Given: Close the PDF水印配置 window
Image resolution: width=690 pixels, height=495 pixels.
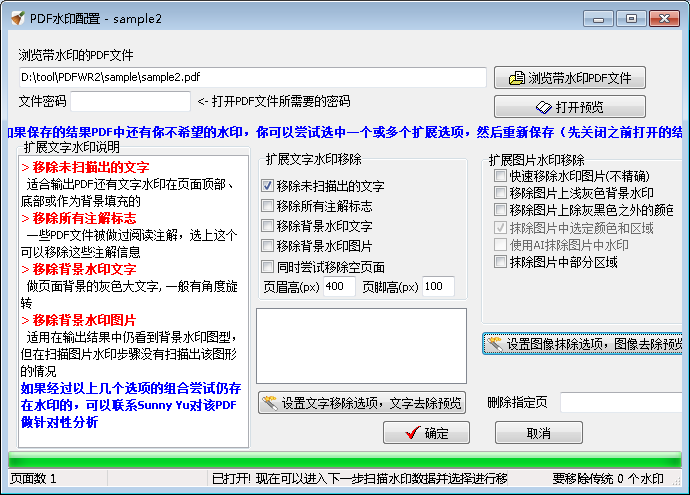Looking at the screenshot, I should tap(664, 18).
